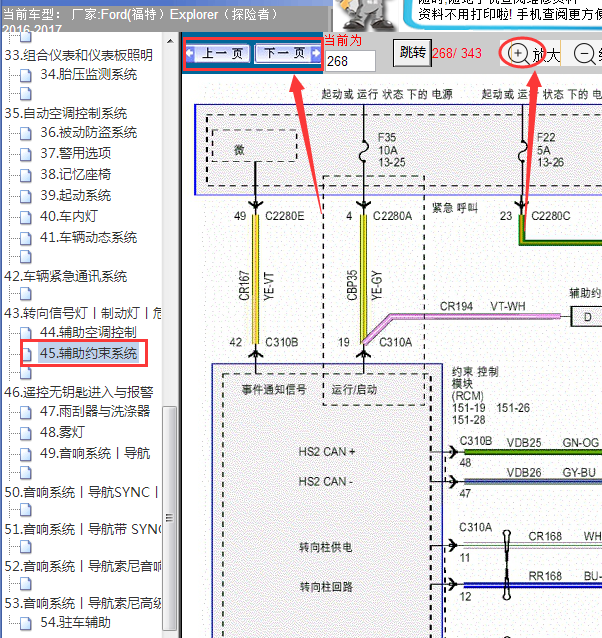Zoom out with magnifier minus icon
602x638 pixels.
coord(584,54)
